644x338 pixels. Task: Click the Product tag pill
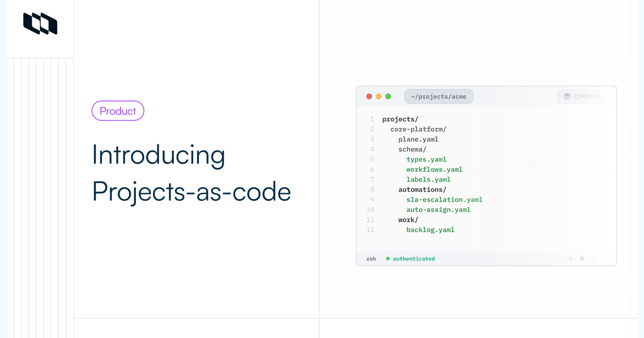pos(118,111)
